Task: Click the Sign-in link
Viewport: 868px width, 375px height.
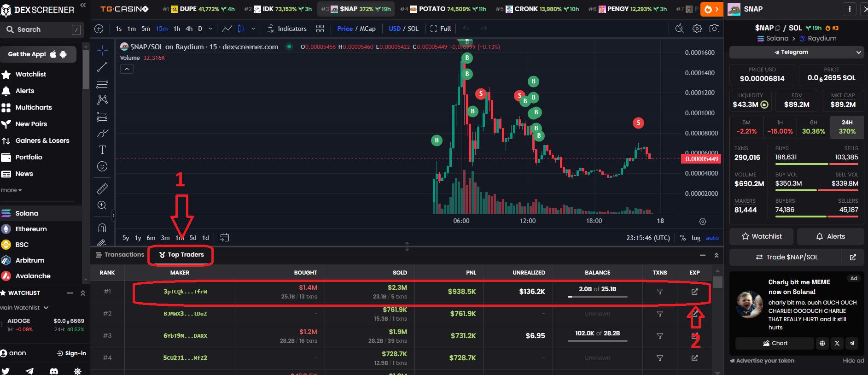Action: [71, 353]
